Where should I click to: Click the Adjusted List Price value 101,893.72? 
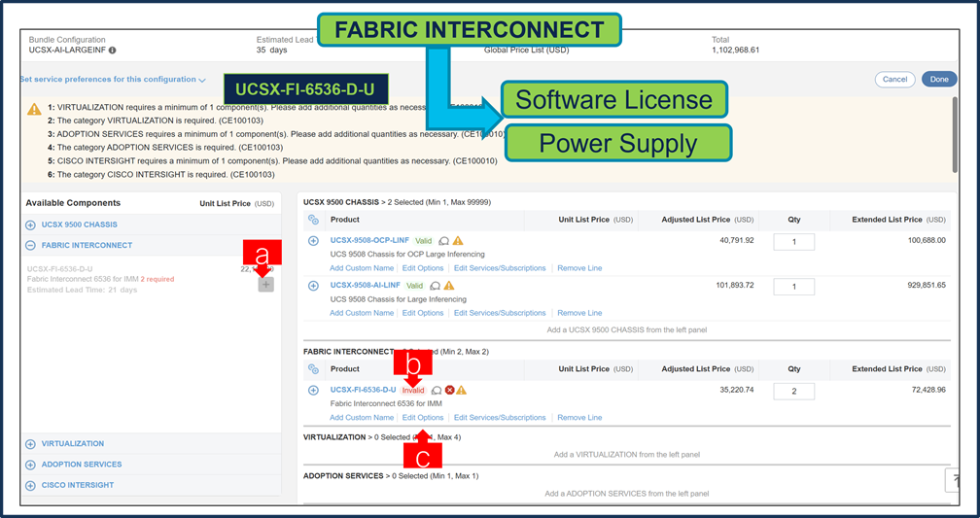pyautogui.click(x=735, y=285)
